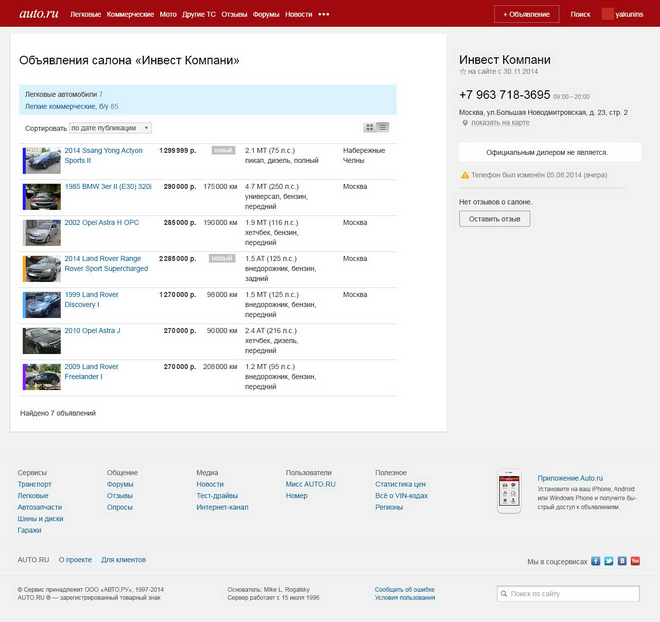
Task: Click the Ssang Yong Actyon thumbnail
Action: [x=42, y=161]
